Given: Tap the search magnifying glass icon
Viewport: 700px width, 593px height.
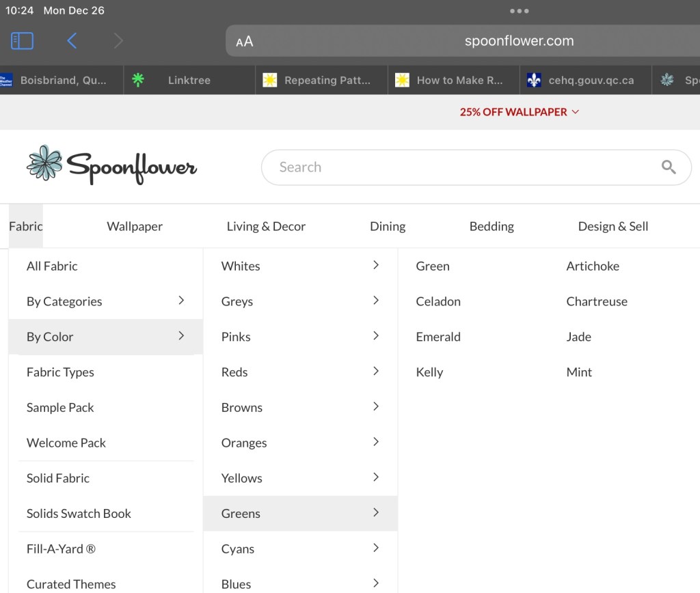Looking at the screenshot, I should click(668, 167).
